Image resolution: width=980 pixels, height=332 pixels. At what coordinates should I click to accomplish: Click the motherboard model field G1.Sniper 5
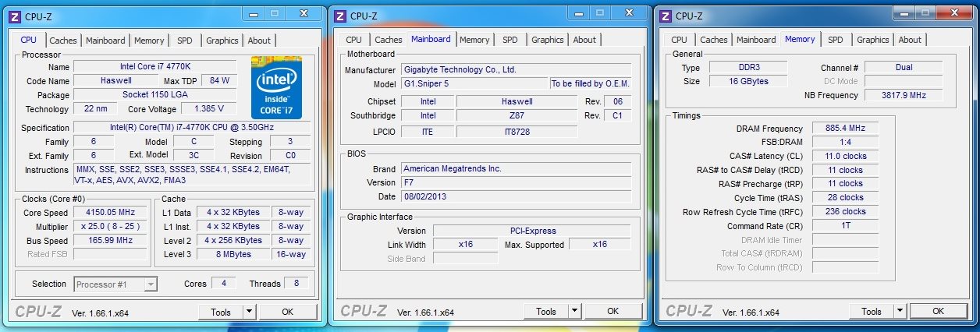click(474, 84)
